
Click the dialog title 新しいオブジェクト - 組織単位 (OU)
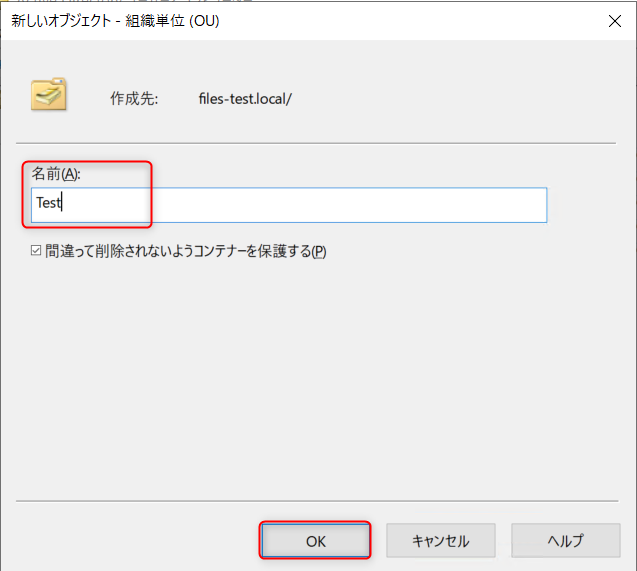click(x=115, y=20)
